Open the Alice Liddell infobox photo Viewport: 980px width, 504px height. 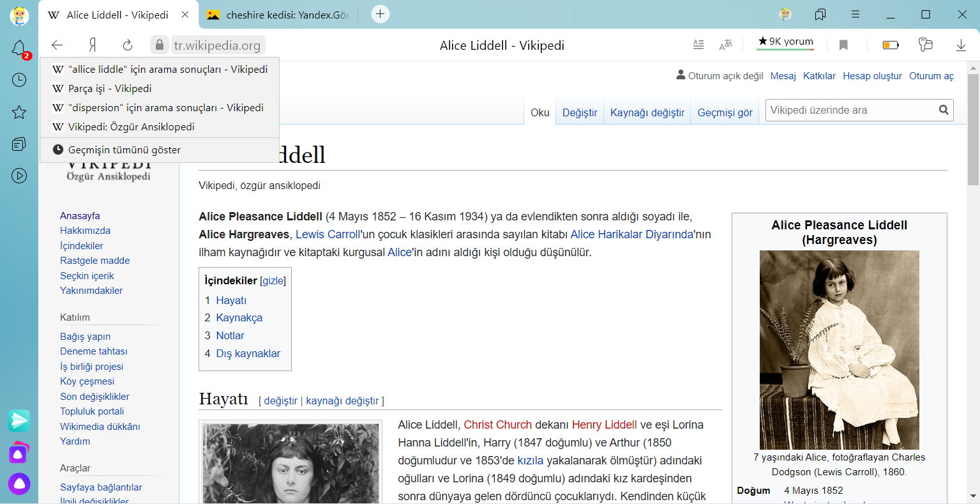839,350
